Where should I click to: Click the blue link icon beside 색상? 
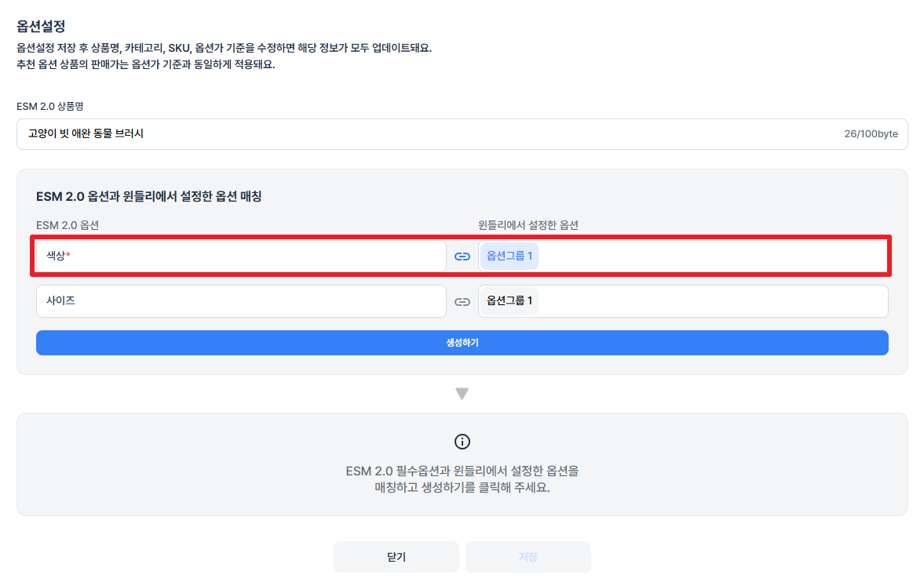point(462,257)
